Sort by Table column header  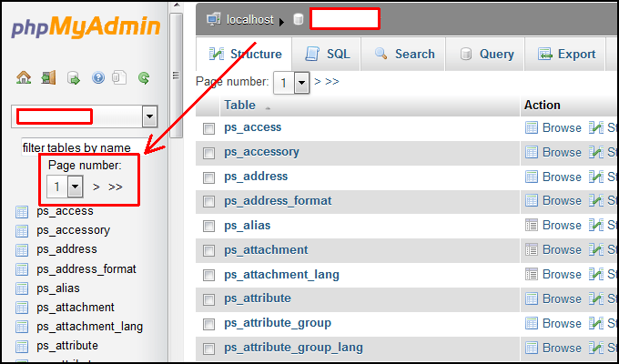coord(239,105)
